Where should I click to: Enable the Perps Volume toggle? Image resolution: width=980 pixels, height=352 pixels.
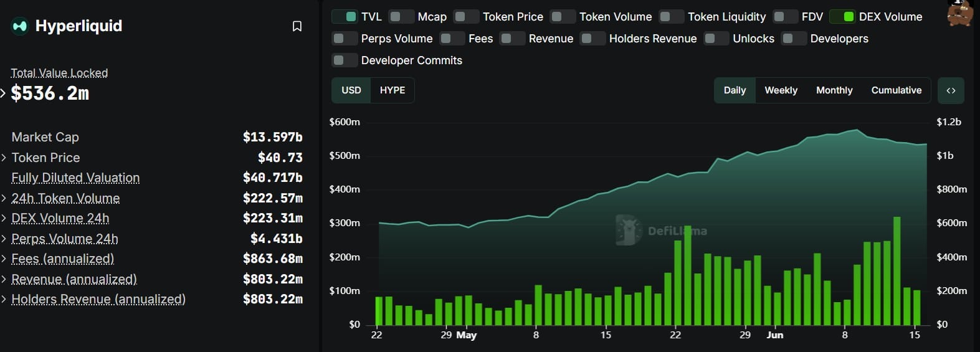pyautogui.click(x=345, y=39)
